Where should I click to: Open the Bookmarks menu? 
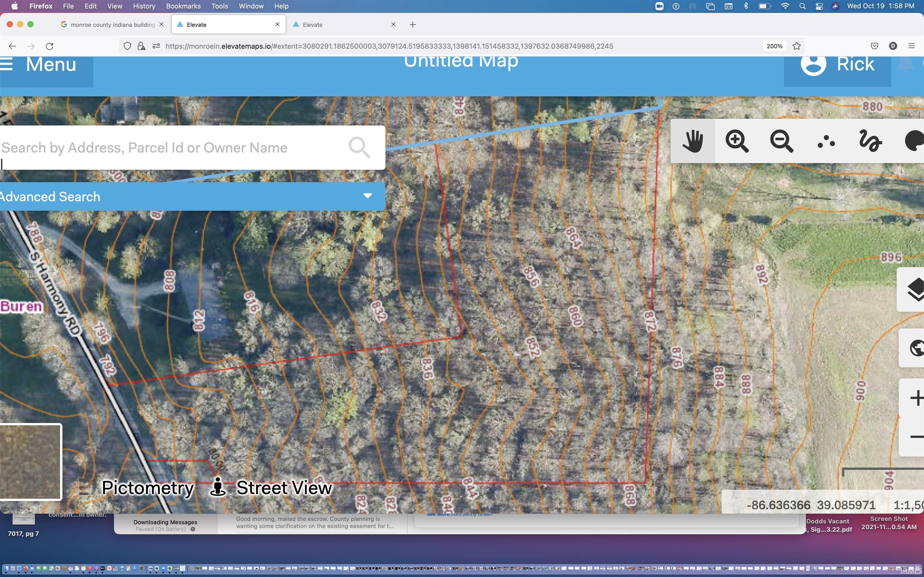pyautogui.click(x=183, y=6)
